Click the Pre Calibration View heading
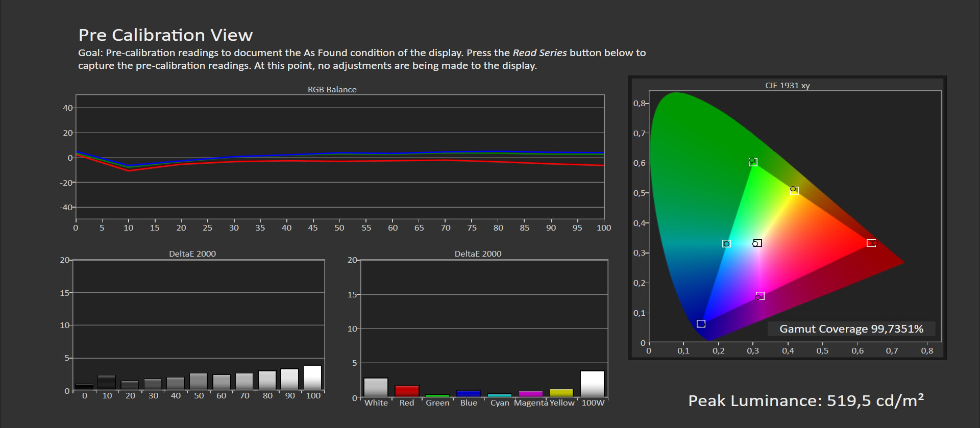Viewport: 980px width, 428px height. point(165,35)
